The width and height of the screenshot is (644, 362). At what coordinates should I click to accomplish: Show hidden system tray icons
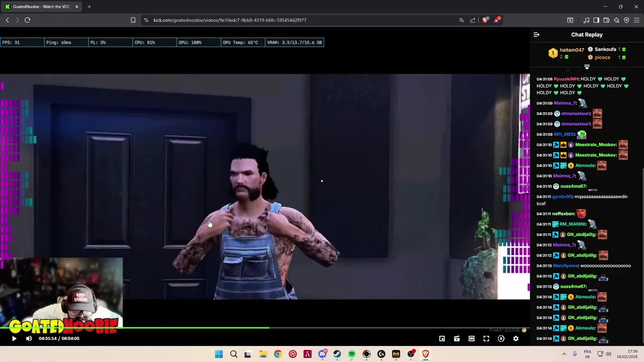pyautogui.click(x=564, y=354)
